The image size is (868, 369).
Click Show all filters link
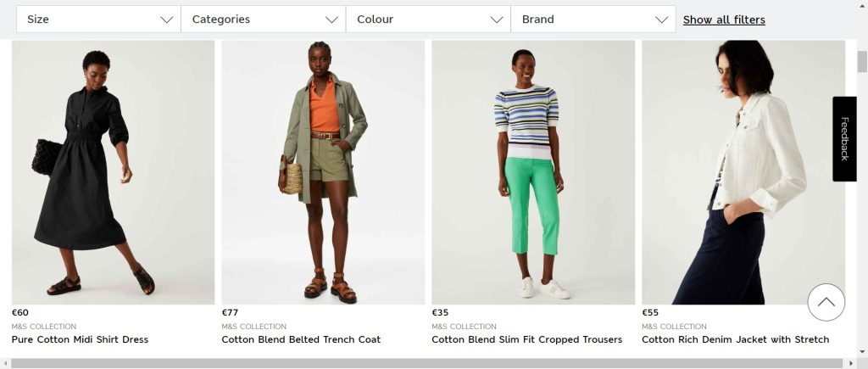point(724,20)
